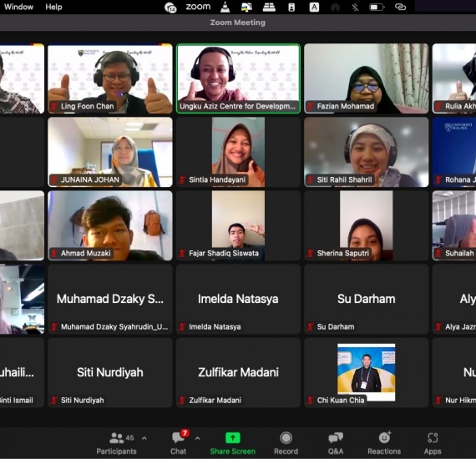Click Imelda Natasya's muted mic icon

pos(182,327)
